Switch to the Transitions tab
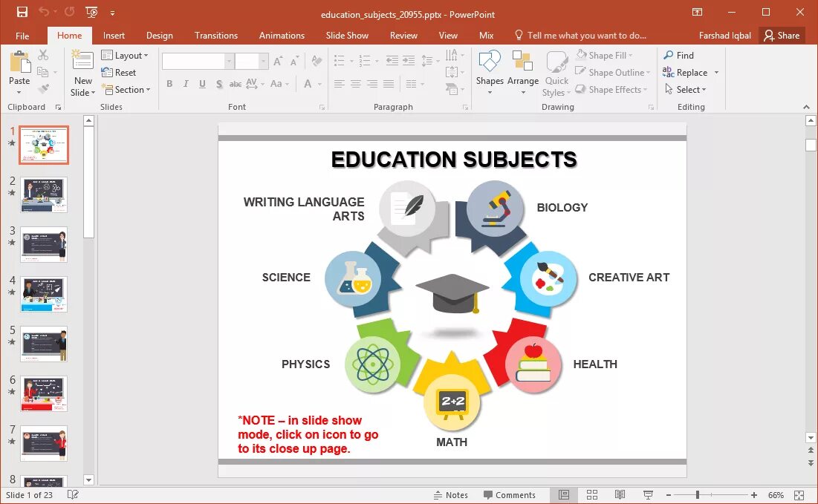Image resolution: width=818 pixels, height=504 pixels. tap(216, 36)
